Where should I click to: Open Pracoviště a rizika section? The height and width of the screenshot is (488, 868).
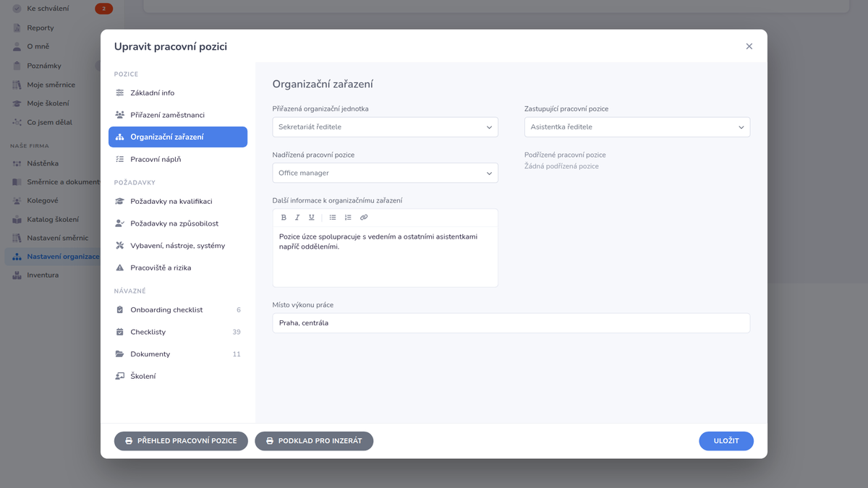[178, 268]
